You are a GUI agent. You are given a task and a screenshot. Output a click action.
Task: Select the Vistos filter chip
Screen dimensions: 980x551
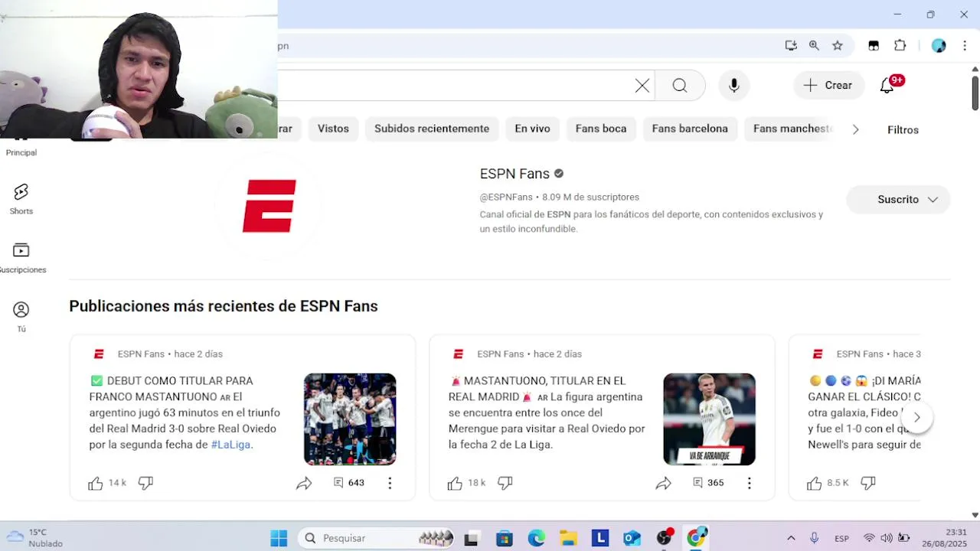point(333,129)
